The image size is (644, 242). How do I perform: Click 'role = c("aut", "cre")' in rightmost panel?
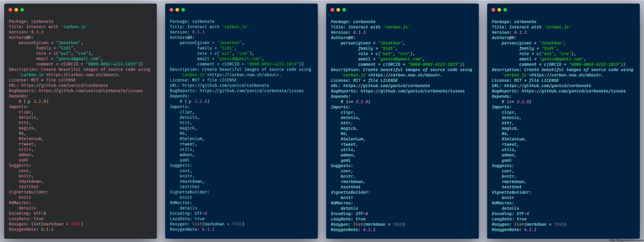point(546,54)
